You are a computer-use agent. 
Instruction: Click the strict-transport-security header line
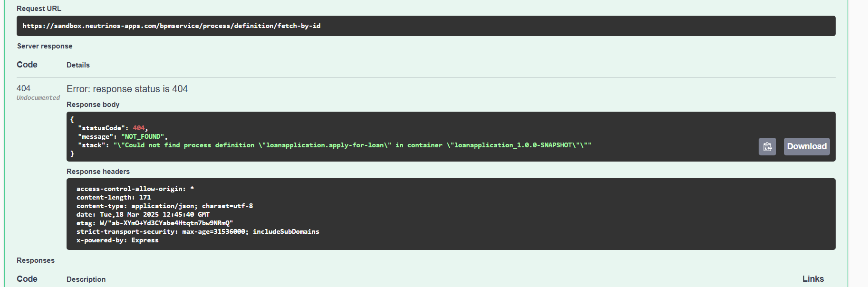pyautogui.click(x=198, y=231)
